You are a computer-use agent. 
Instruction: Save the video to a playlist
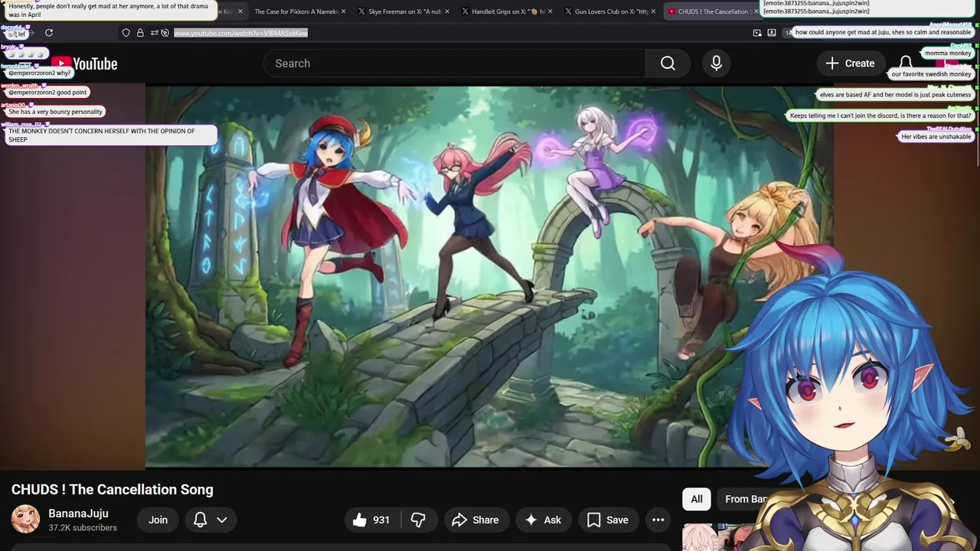pos(608,520)
